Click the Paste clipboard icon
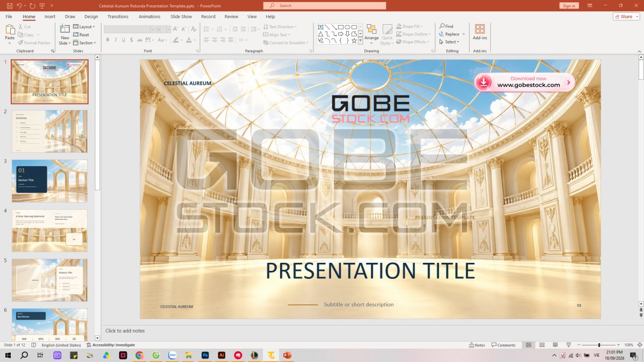This screenshot has width=644, height=362. pos(10,30)
